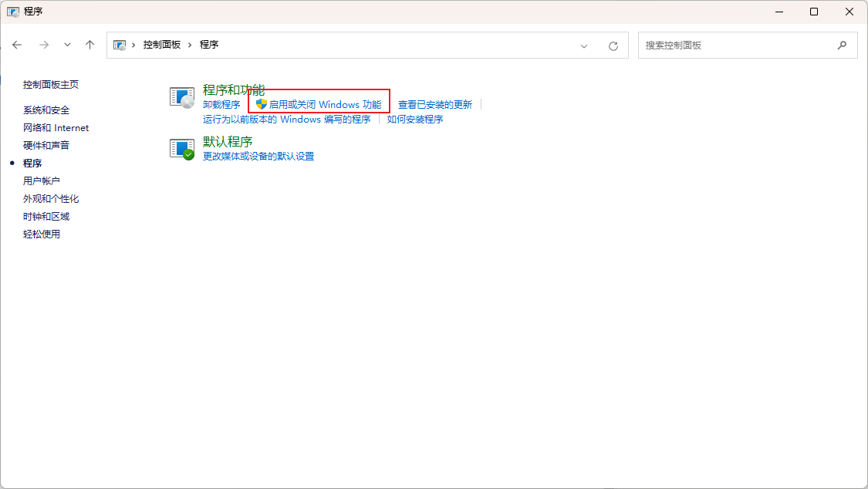Click 卸载程序 link
The image size is (868, 489).
pos(221,105)
